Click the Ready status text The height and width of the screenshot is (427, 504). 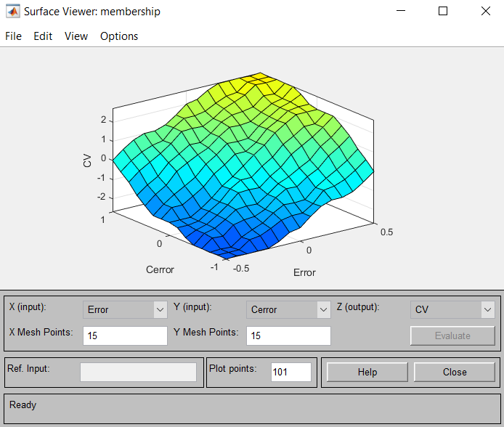(23, 404)
